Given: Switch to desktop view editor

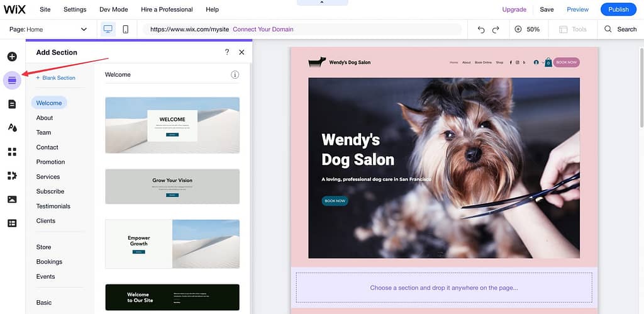Looking at the screenshot, I should point(108,29).
